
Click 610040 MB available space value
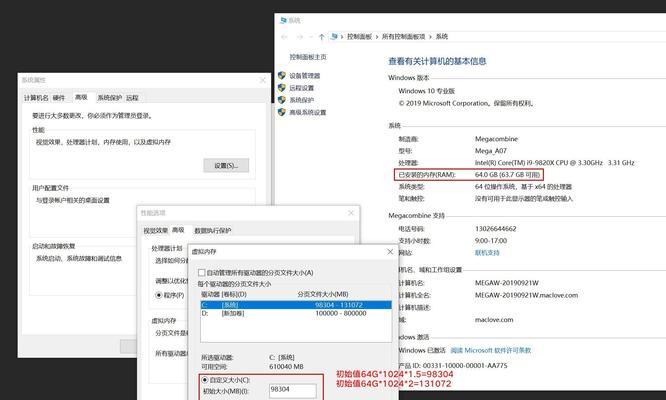286,366
